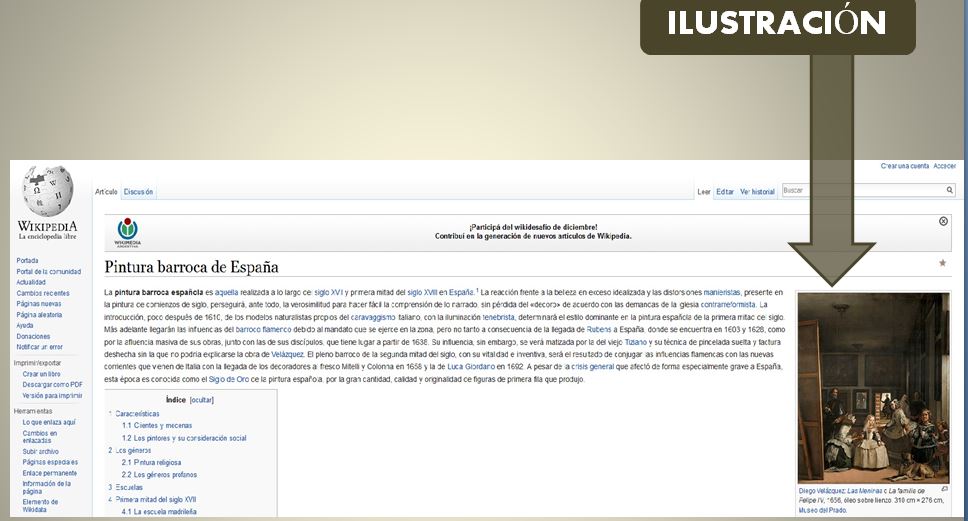Follow the contrarreformista link
Image resolution: width=968 pixels, height=521 pixels.
coord(728,305)
